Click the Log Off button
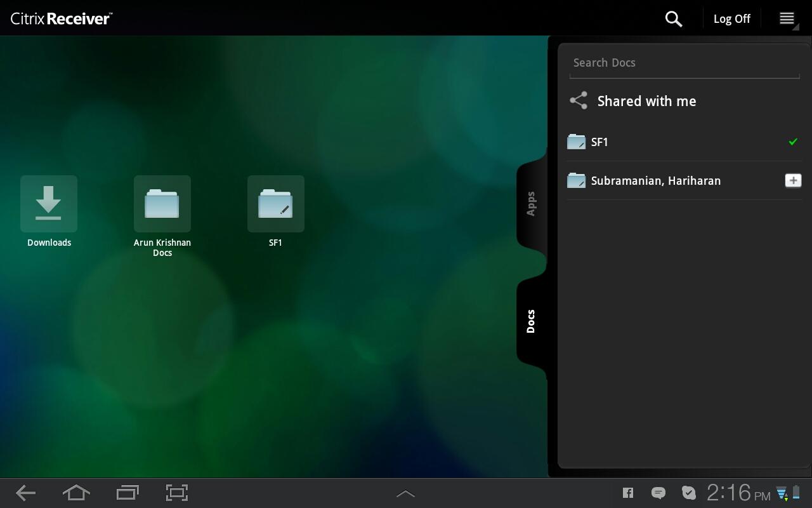The image size is (812, 508). 731,18
